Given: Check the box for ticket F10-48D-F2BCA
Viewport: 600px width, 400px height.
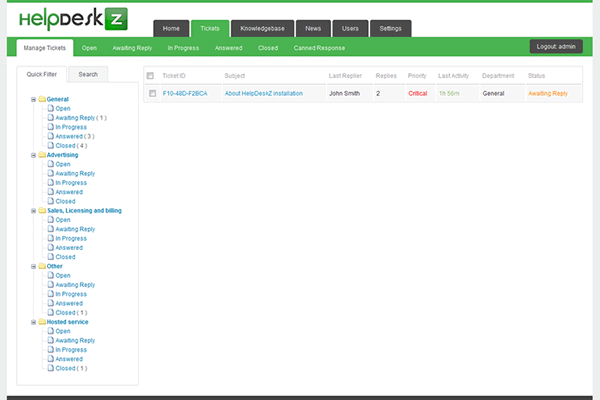Looking at the screenshot, I should coord(151,93).
